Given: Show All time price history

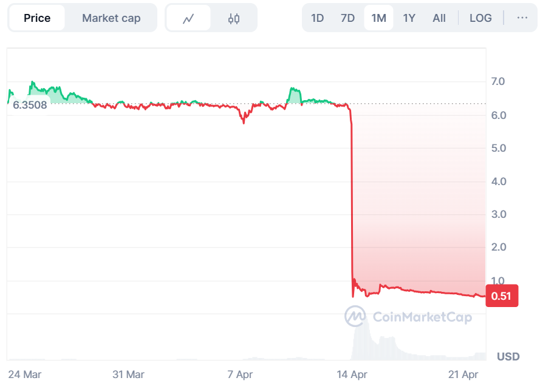Looking at the screenshot, I should click(439, 18).
